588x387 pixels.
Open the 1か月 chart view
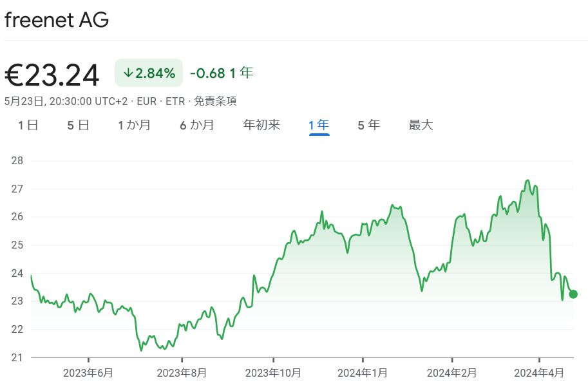pyautogui.click(x=135, y=125)
